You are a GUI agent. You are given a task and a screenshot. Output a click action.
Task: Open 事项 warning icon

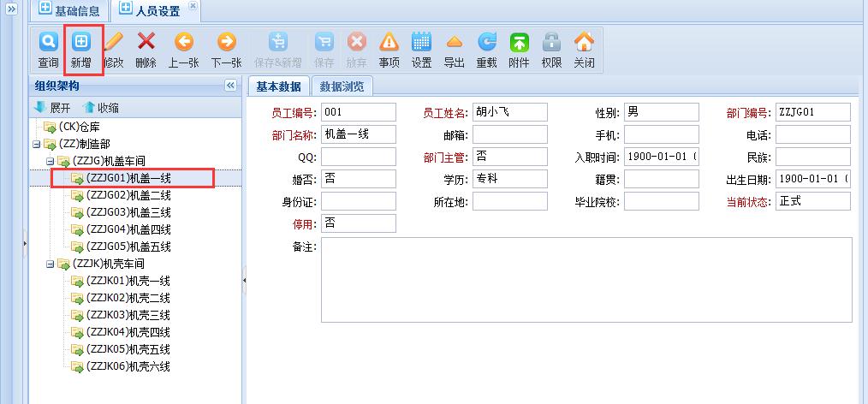coord(389,41)
